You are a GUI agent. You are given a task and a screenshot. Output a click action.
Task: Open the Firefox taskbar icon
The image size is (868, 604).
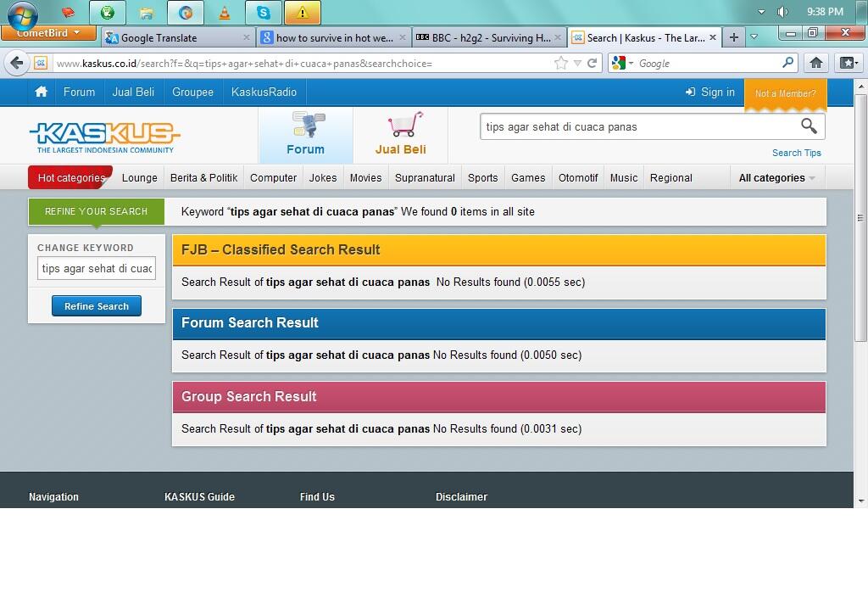[186, 12]
